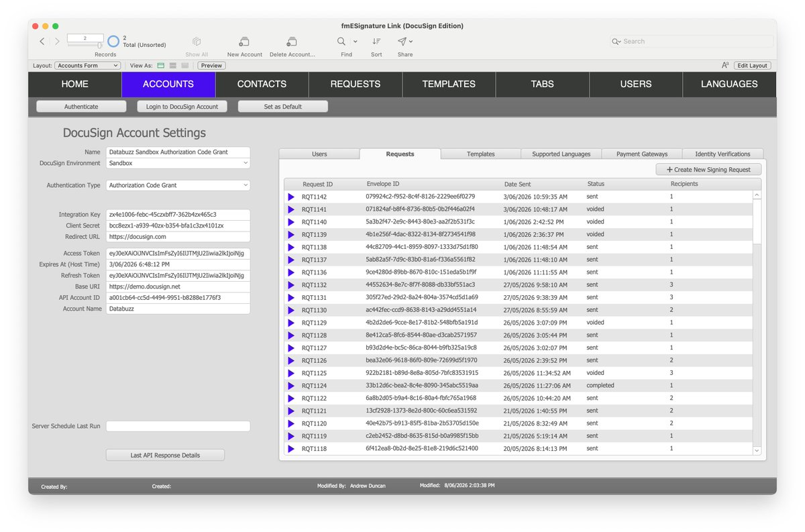Viewport: 805px width, 532px height.
Task: Open the TEMPLATES navigation tab
Action: click(449, 84)
